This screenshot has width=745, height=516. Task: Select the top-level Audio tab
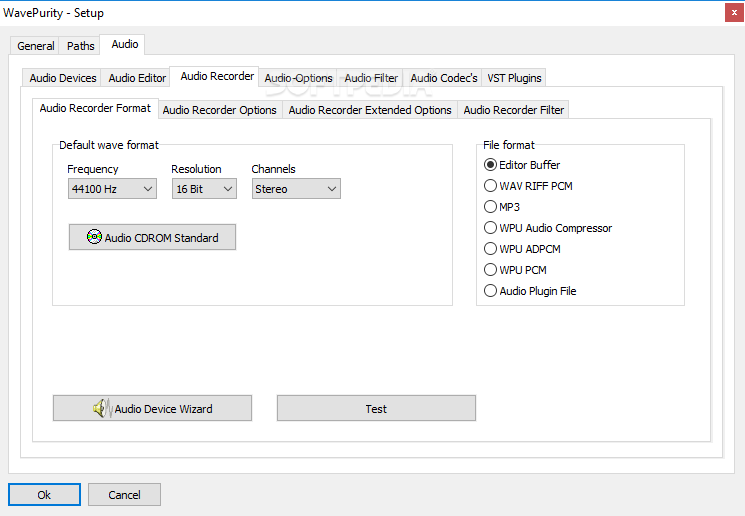pos(124,44)
